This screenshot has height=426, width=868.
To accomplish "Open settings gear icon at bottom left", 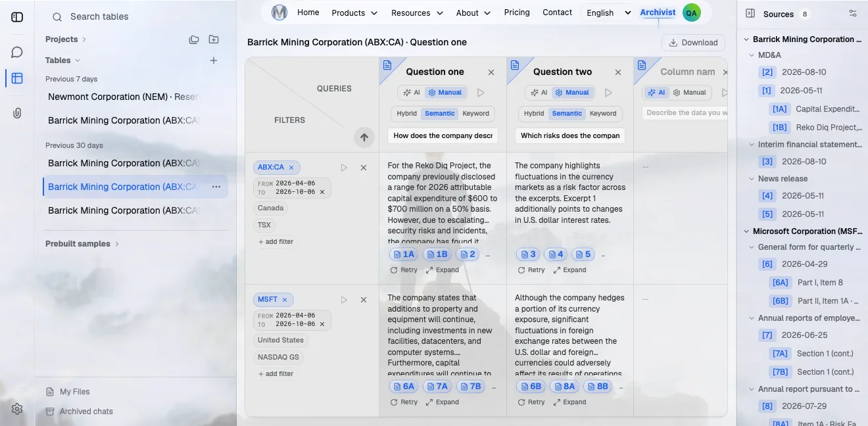I will tap(17, 409).
